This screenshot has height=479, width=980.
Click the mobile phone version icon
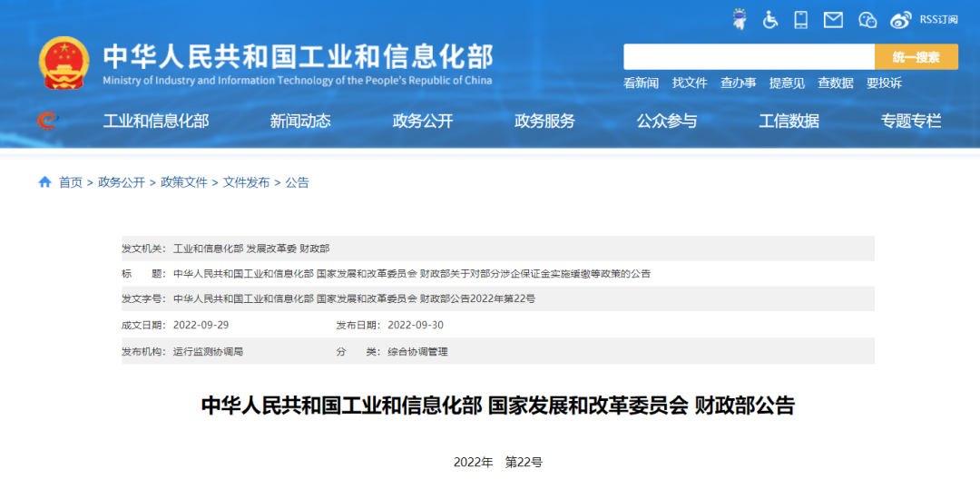tap(800, 19)
